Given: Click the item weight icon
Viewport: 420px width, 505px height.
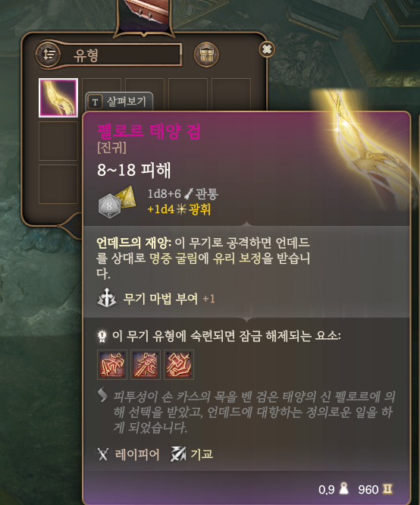Looking at the screenshot, I should click(x=344, y=488).
